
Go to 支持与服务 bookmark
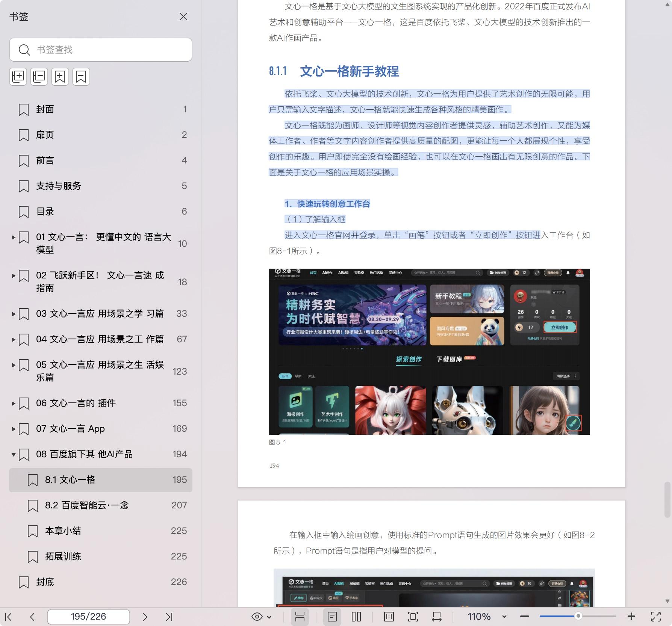tap(101, 186)
